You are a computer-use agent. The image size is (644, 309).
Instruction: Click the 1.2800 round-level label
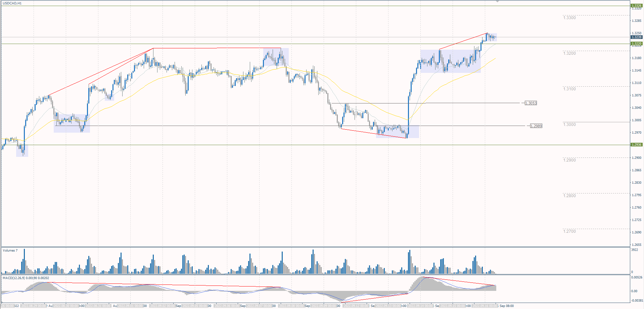tap(569, 196)
